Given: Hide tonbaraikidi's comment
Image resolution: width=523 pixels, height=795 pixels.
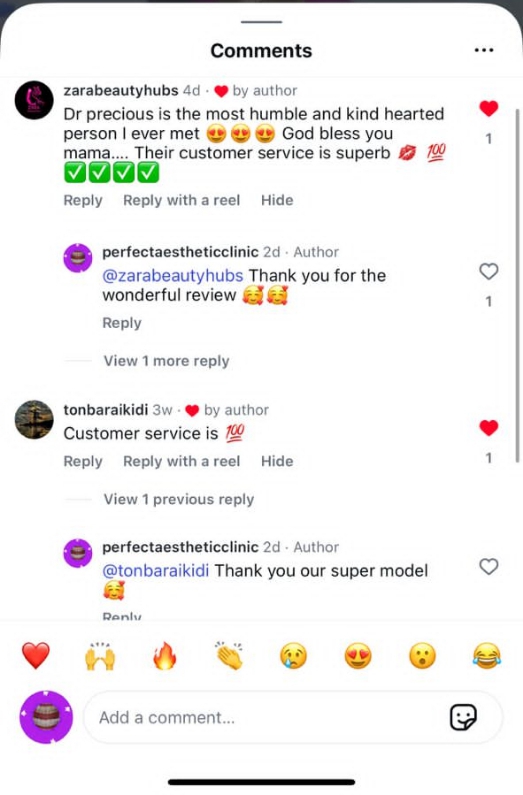Looking at the screenshot, I should (x=277, y=461).
